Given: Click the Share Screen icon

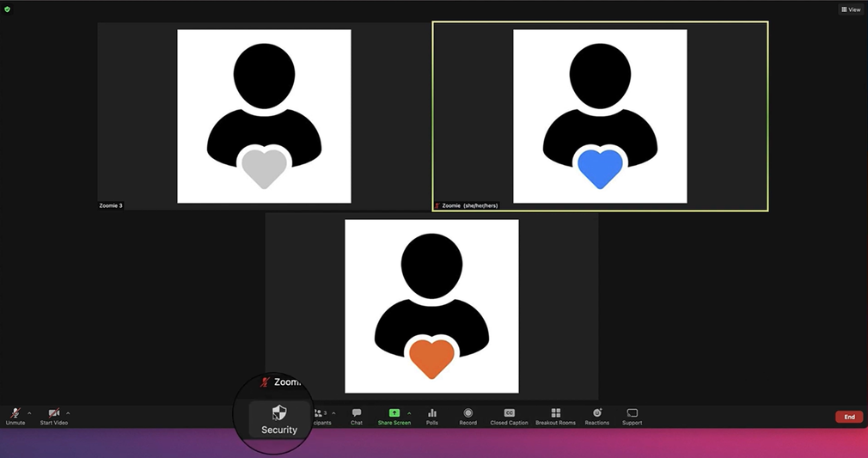Looking at the screenshot, I should point(394,413).
